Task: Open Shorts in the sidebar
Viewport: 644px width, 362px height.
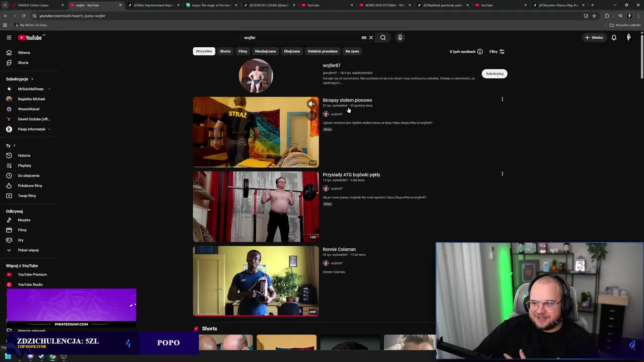Action: (x=23, y=63)
